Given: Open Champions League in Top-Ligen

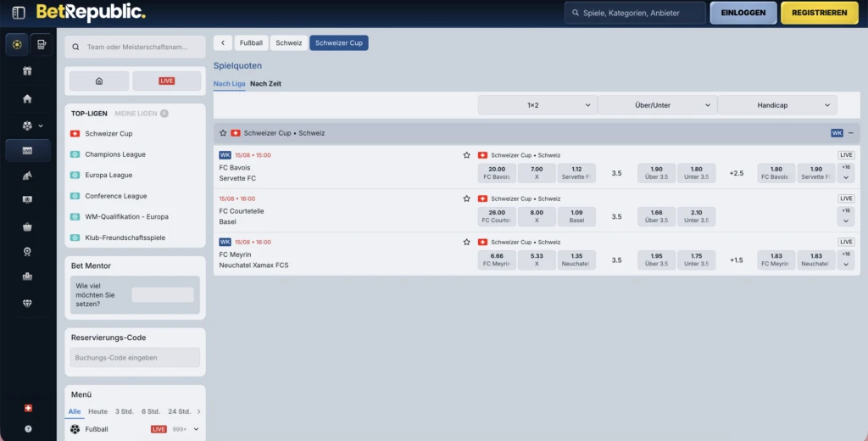Looking at the screenshot, I should [115, 154].
